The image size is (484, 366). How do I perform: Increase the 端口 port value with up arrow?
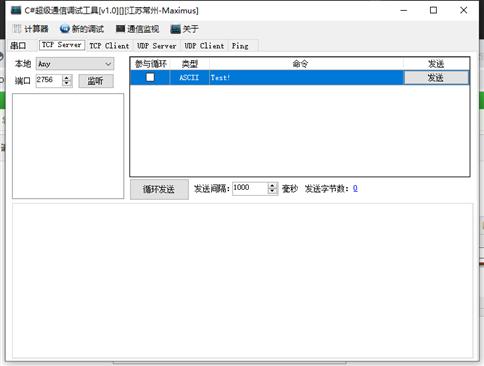pyautogui.click(x=67, y=78)
